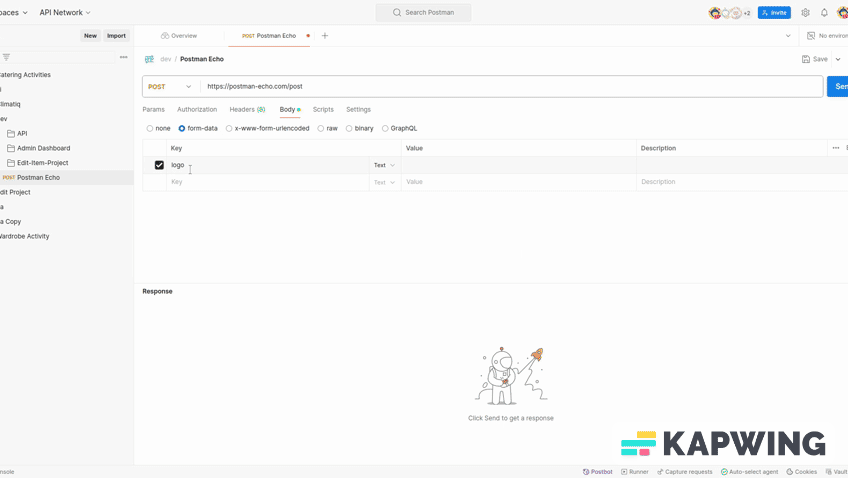The image size is (848, 478).
Task: Open the Postbot assistant
Action: [x=598, y=472]
